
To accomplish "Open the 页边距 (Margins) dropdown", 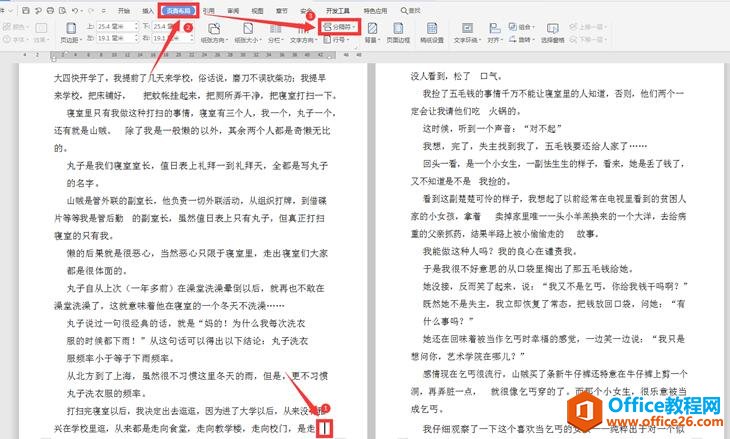I will tap(71, 33).
